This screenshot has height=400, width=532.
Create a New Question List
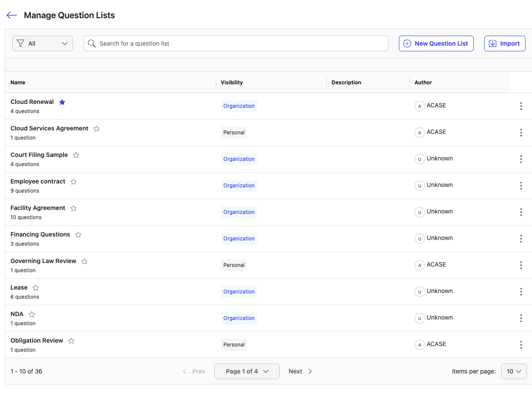(x=436, y=43)
